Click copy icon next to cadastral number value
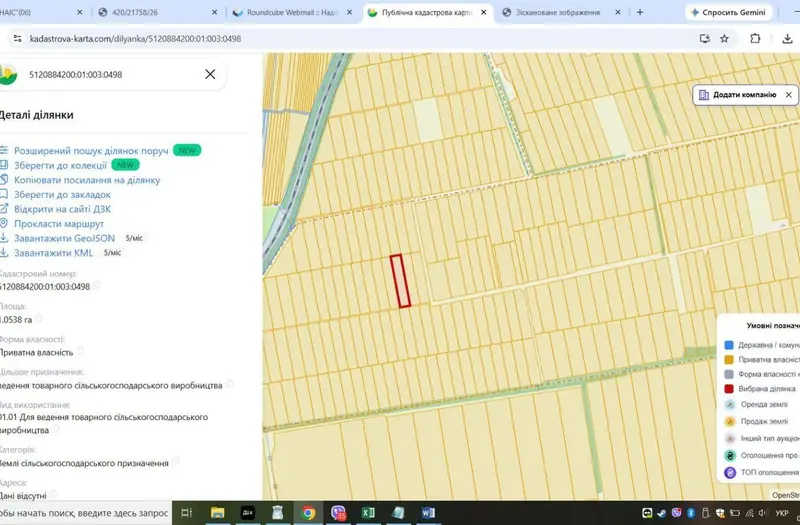This screenshot has width=800, height=525. (x=97, y=286)
